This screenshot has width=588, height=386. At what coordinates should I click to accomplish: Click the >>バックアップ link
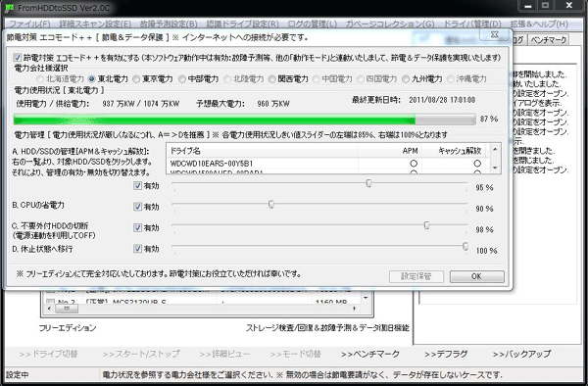pyautogui.click(x=521, y=354)
